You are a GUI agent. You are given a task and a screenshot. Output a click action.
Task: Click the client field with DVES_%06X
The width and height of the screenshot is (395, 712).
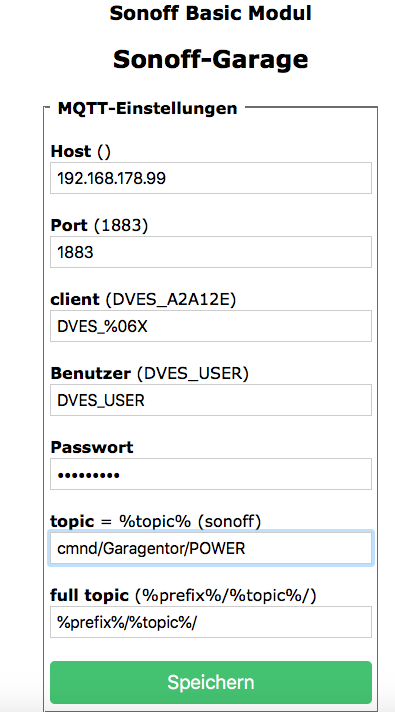(211, 326)
